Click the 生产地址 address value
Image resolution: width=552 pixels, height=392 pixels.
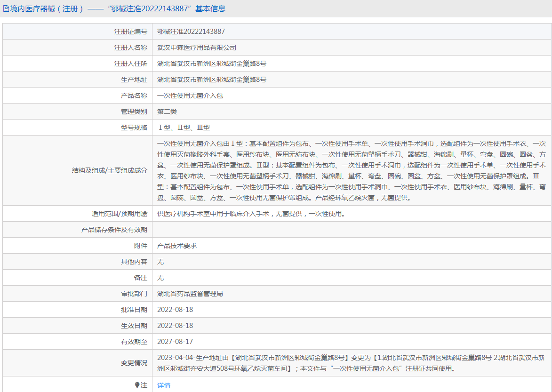coord(211,80)
